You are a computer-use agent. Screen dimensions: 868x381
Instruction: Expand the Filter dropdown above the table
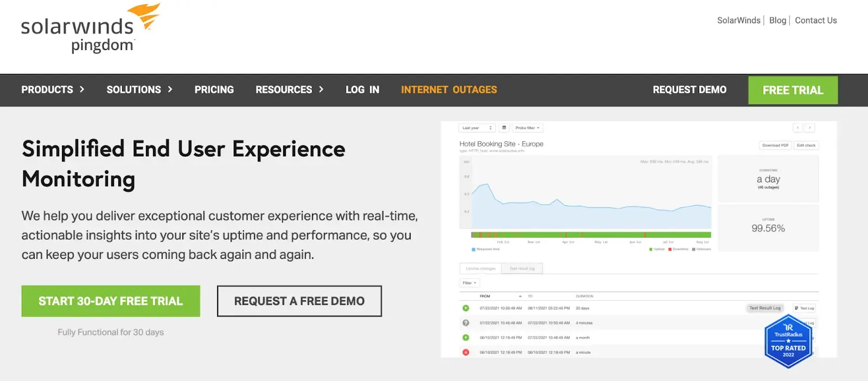coord(469,283)
